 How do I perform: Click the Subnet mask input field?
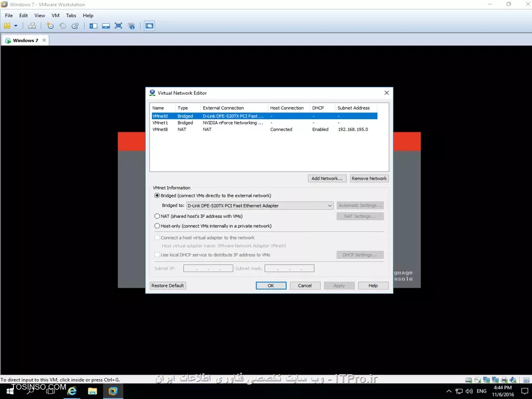click(x=289, y=268)
